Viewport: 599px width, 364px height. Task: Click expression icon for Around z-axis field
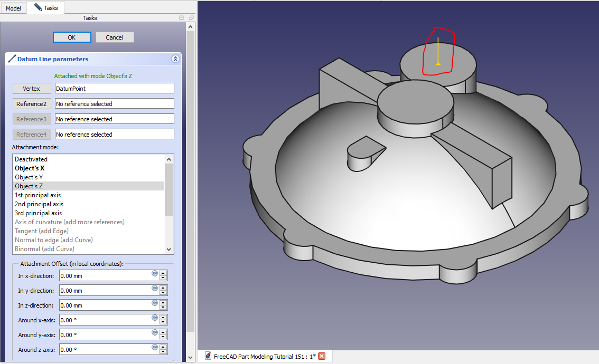pyautogui.click(x=155, y=347)
